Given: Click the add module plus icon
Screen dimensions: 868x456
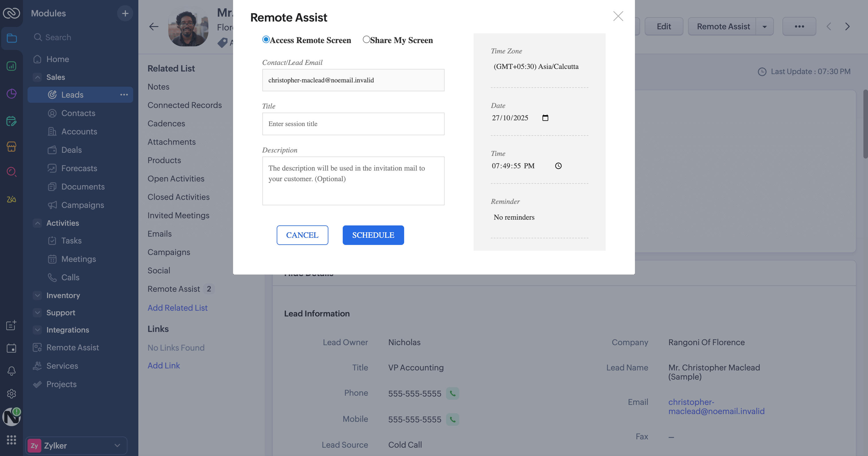Looking at the screenshot, I should [x=125, y=13].
